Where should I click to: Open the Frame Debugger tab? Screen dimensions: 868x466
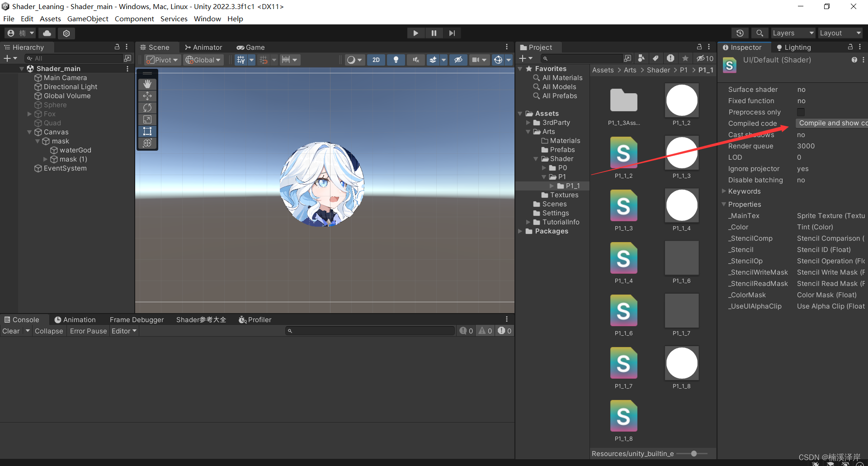pos(137,319)
